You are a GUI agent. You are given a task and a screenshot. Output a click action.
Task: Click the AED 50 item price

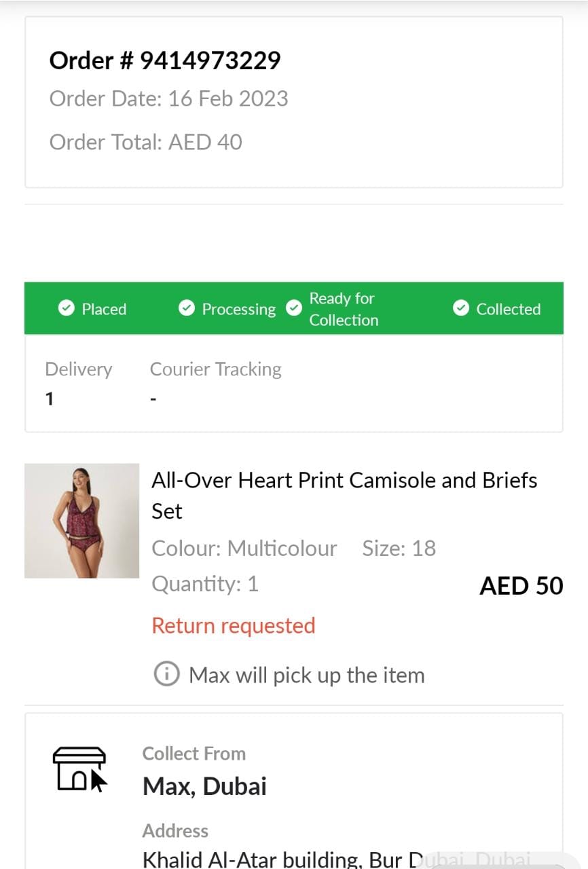[521, 586]
